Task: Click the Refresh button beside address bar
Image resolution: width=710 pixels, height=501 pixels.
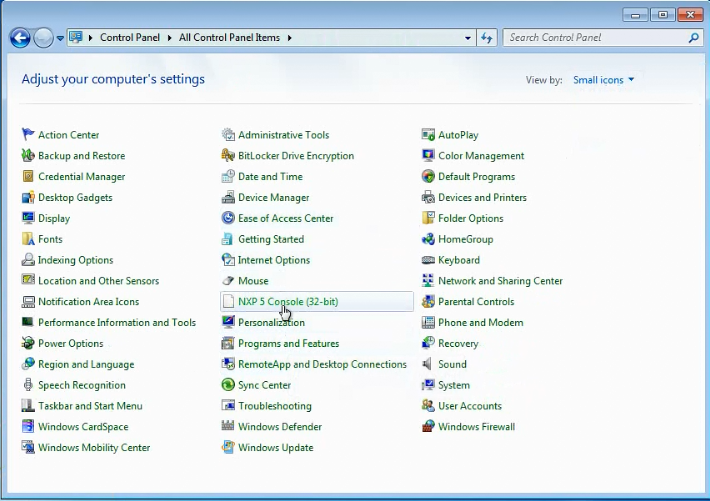Action: tap(487, 38)
